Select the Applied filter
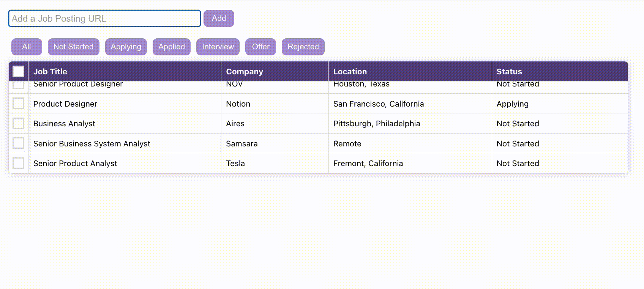644x289 pixels. point(171,47)
